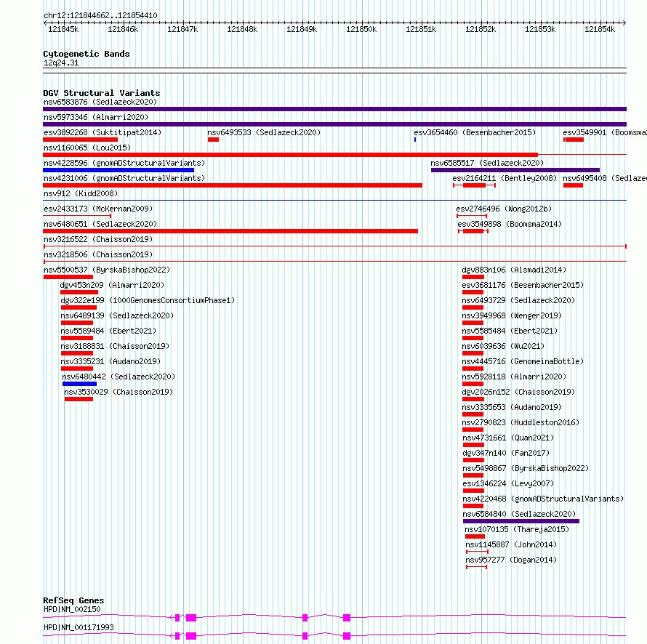The image size is (647, 644).
Task: Click the blue bar under nsv6480442
Action: click(80, 384)
